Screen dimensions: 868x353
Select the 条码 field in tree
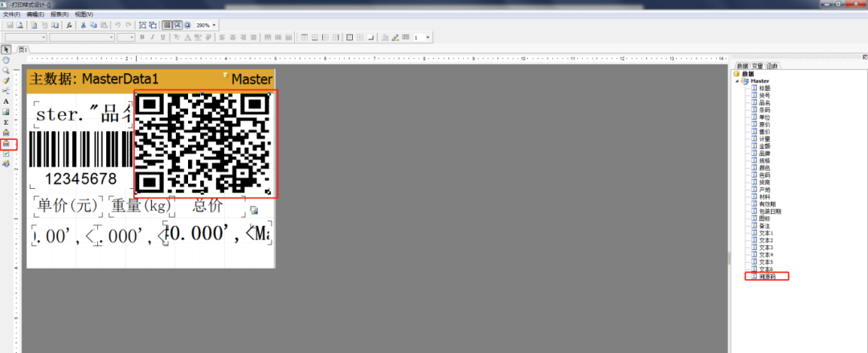764,109
